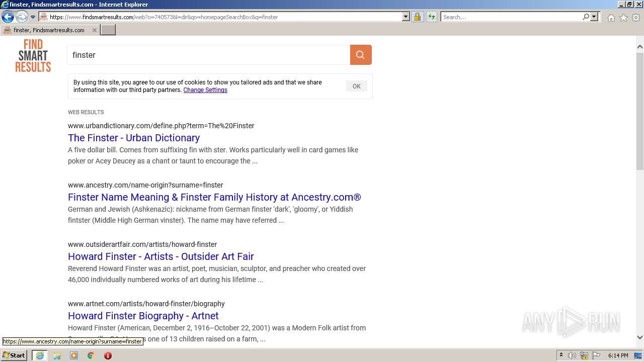Click the browser Back arrow button

pos(8,17)
